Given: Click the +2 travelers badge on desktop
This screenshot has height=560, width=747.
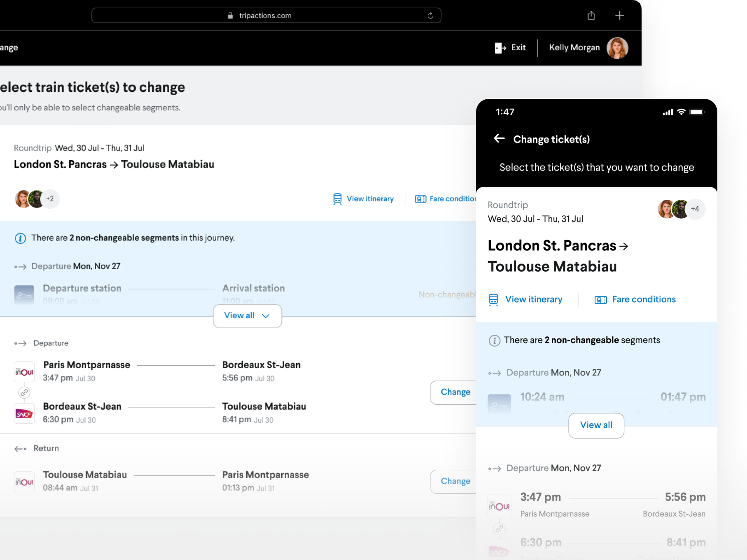Looking at the screenshot, I should (50, 199).
